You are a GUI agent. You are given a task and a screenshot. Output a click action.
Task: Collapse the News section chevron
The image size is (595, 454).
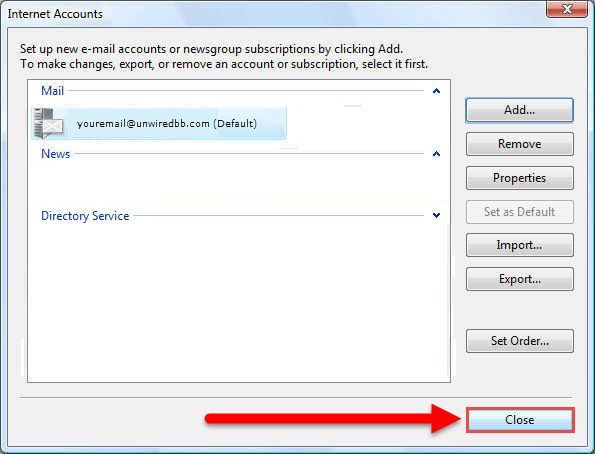436,154
